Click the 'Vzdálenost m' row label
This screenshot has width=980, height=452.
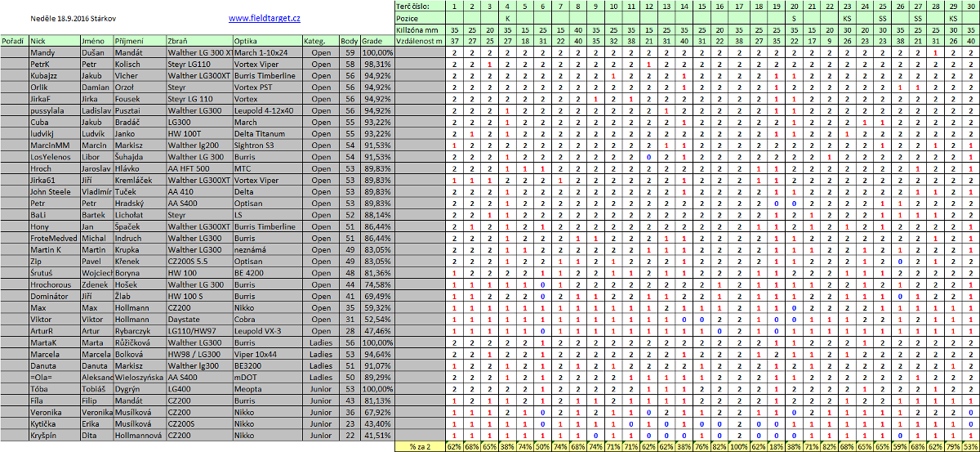coord(419,40)
